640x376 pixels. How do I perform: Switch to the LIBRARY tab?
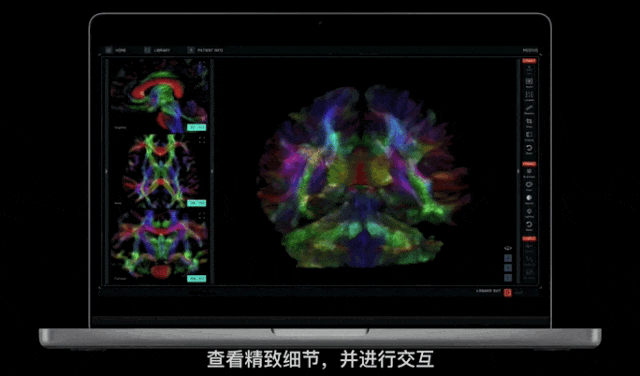(x=162, y=50)
